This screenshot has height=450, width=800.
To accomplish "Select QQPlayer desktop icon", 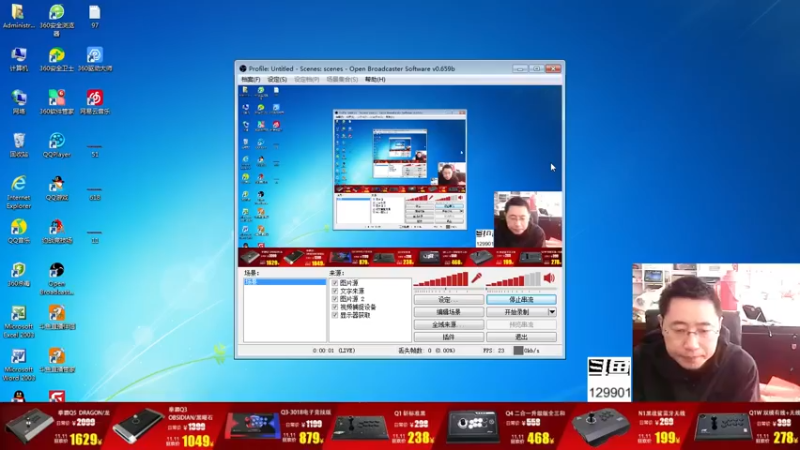I will point(57,145).
